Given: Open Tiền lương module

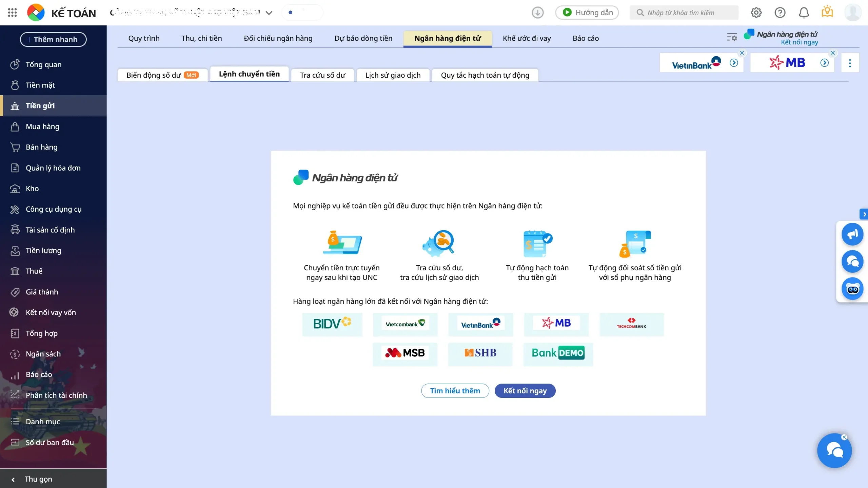Looking at the screenshot, I should [53, 251].
